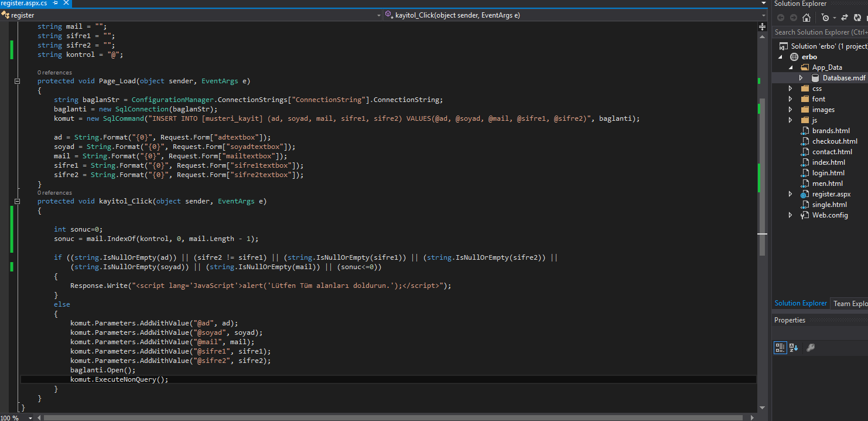Click 0 references link above Page_Load
Screen dimensions: 868x421
(54, 73)
